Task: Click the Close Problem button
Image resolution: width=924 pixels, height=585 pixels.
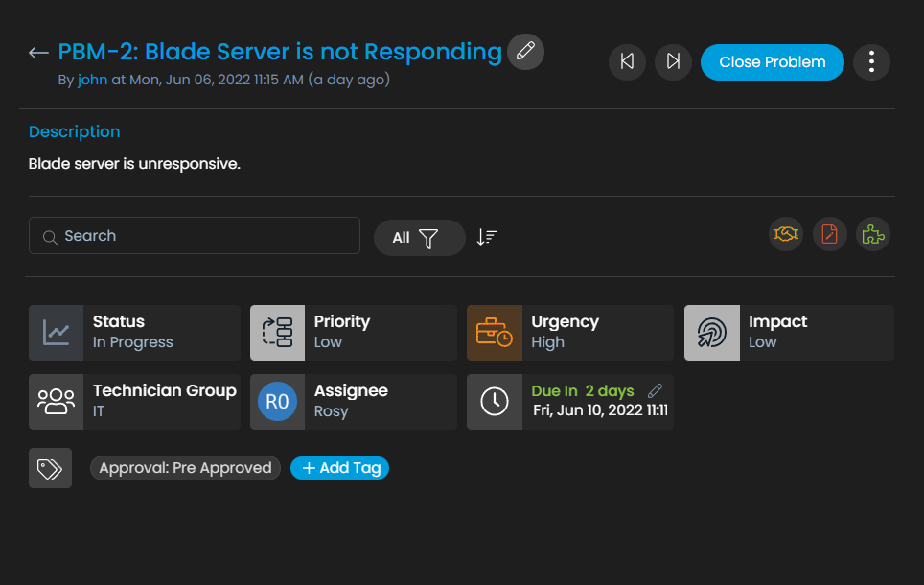Action: (772, 62)
